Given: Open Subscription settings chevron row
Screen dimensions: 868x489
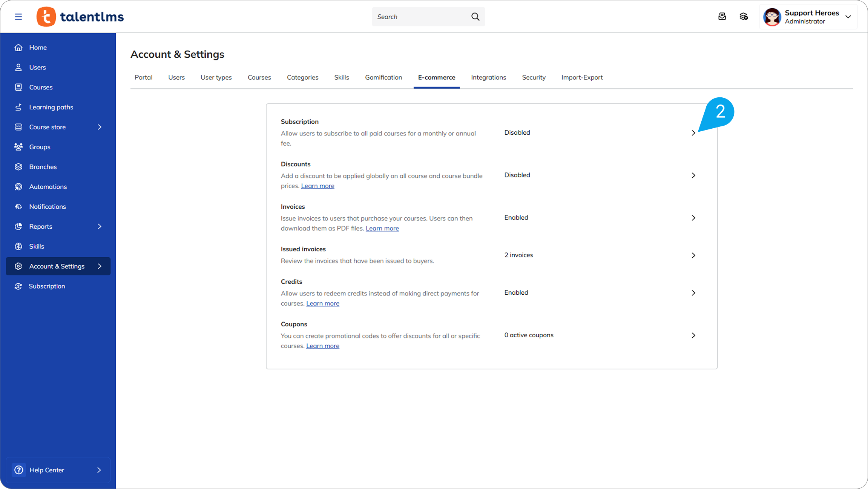Looking at the screenshot, I should pyautogui.click(x=693, y=133).
